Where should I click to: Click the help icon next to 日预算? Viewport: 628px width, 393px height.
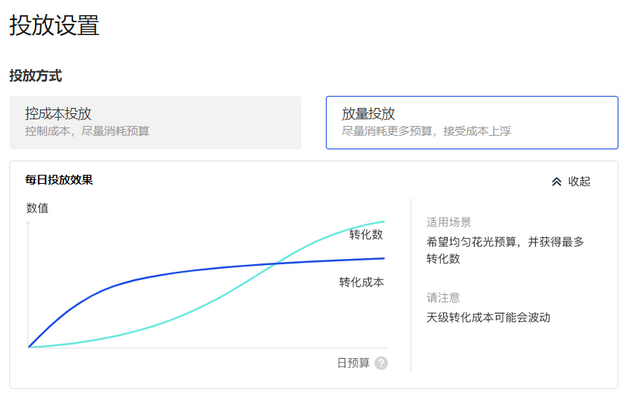[x=381, y=363]
